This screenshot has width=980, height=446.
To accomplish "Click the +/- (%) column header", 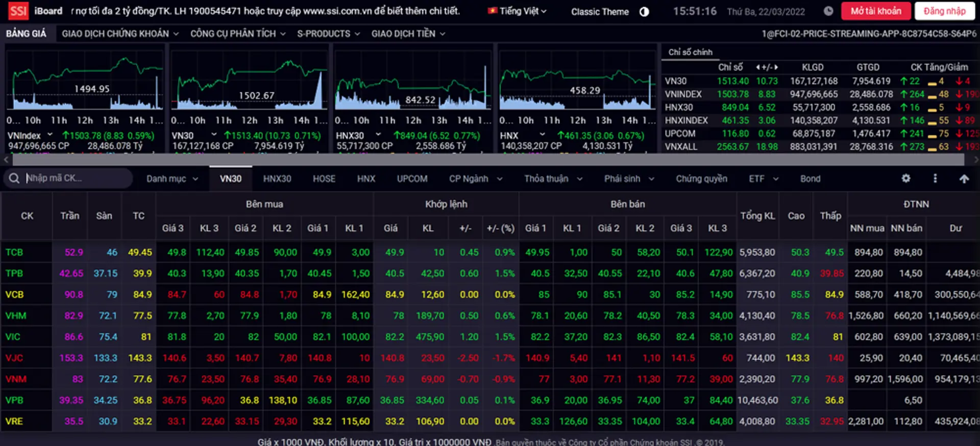I will [500, 228].
